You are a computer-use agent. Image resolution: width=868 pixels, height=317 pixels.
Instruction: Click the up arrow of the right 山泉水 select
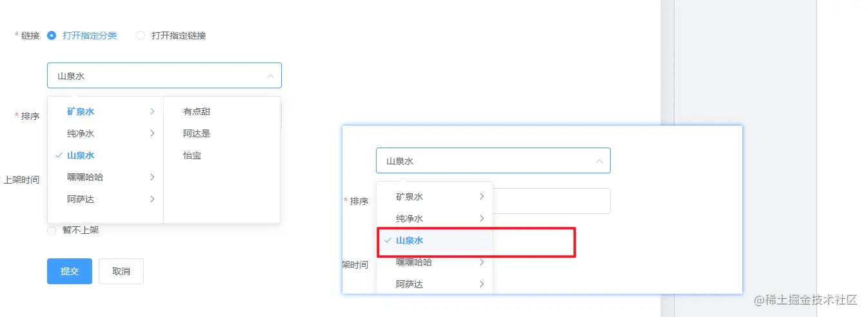coord(599,161)
